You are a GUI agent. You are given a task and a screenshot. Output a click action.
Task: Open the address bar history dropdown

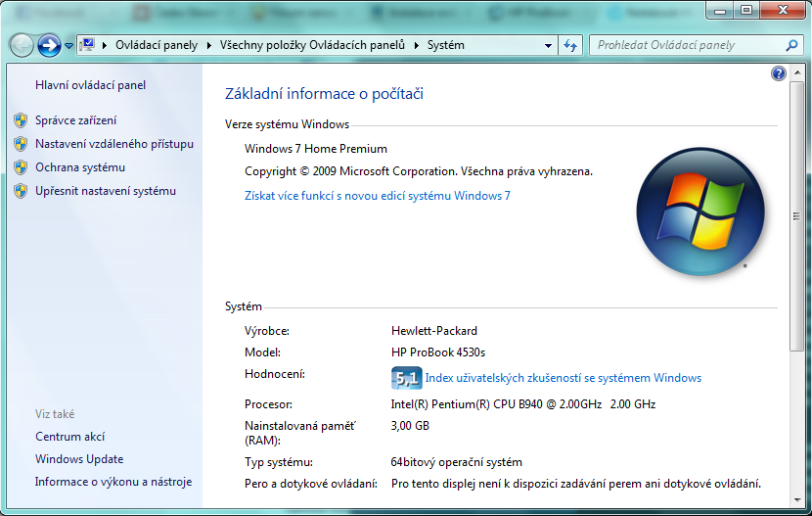[x=548, y=46]
